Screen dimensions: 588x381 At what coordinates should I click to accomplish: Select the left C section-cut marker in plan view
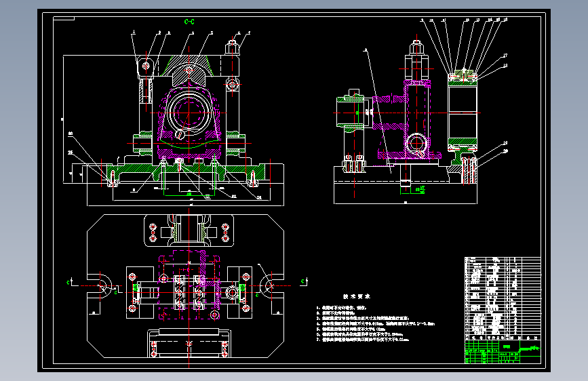click(x=68, y=282)
